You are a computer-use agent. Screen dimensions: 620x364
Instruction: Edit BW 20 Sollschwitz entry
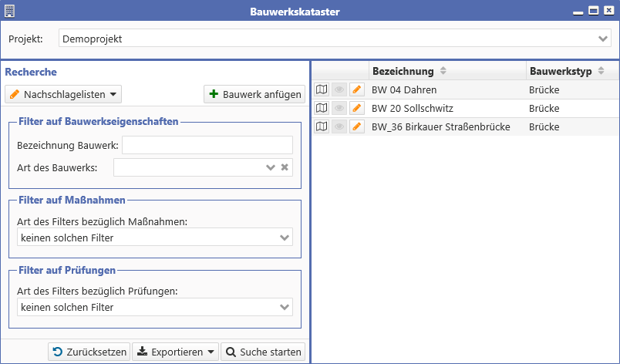357,108
